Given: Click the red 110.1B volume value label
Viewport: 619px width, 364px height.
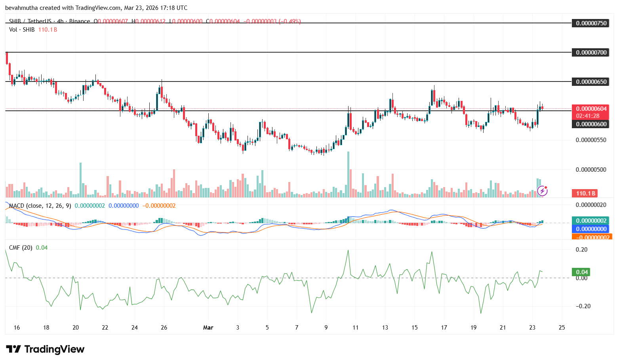Looking at the screenshot, I should pyautogui.click(x=585, y=193).
